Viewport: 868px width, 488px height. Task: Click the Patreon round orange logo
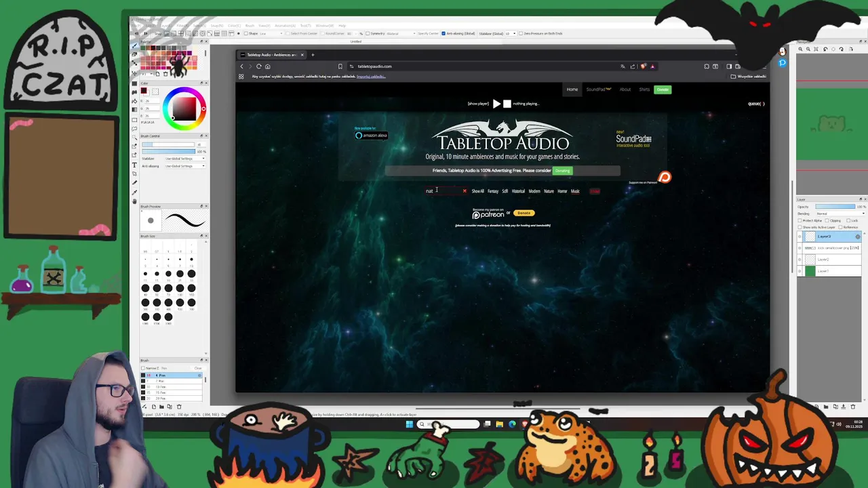coord(665,178)
